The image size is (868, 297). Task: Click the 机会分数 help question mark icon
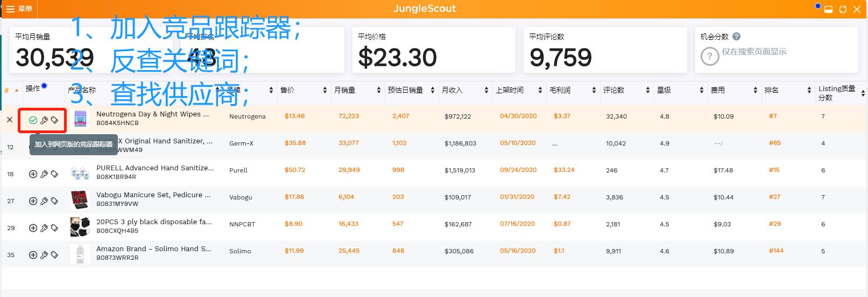(x=737, y=37)
